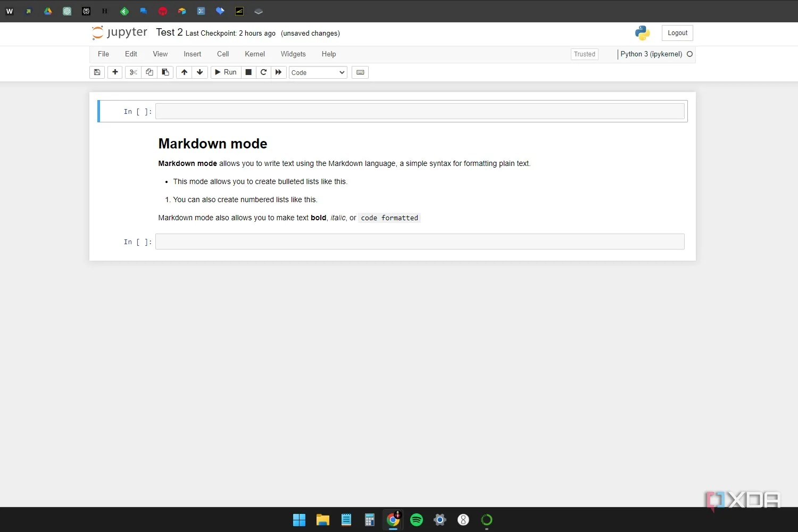Click the Trusted notebook badge
798x532 pixels.
584,54
